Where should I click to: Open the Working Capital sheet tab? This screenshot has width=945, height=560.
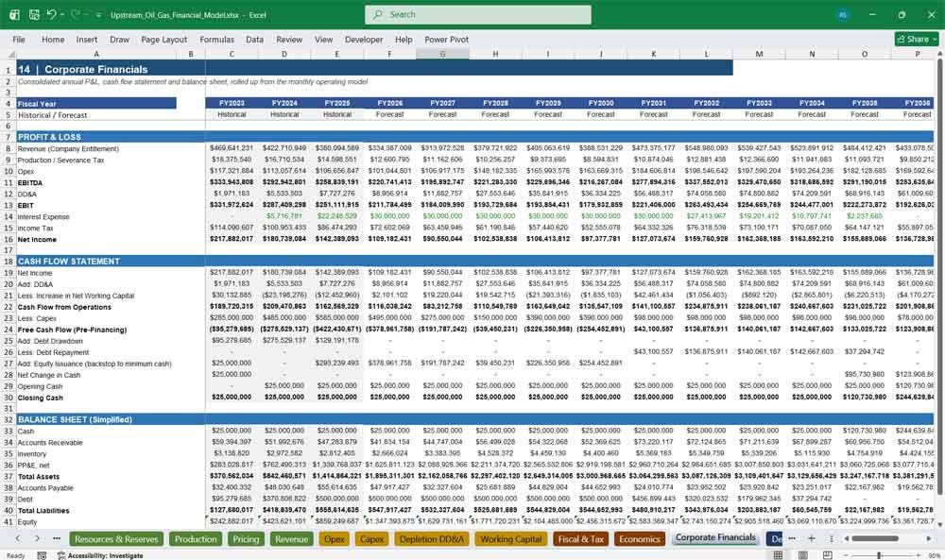pos(511,539)
